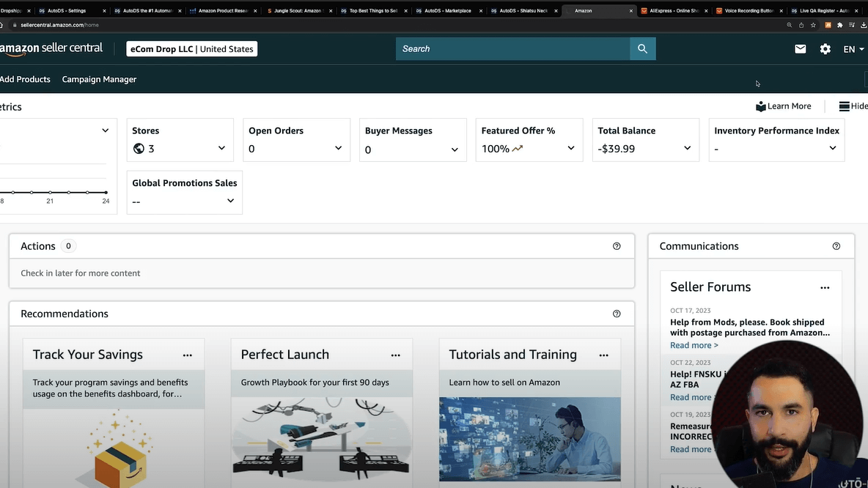
Task: Open help icon for Recommendations panel
Action: pos(617,314)
